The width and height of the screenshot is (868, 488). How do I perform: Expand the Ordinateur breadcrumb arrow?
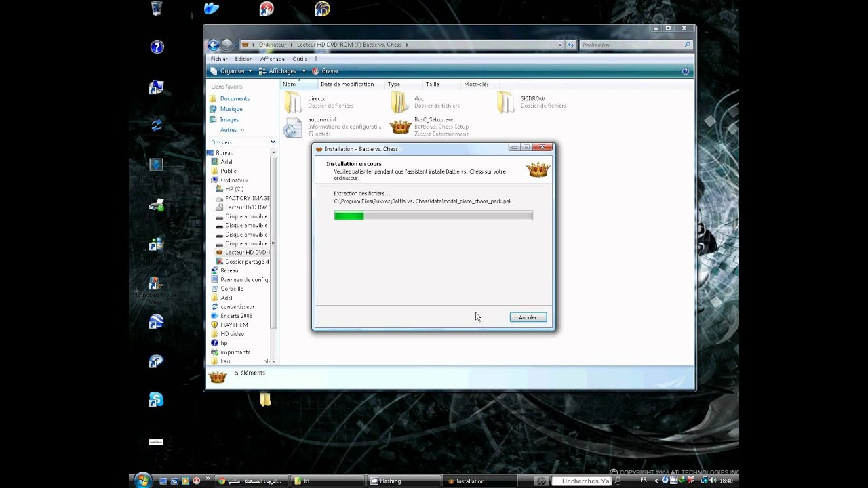click(x=292, y=45)
